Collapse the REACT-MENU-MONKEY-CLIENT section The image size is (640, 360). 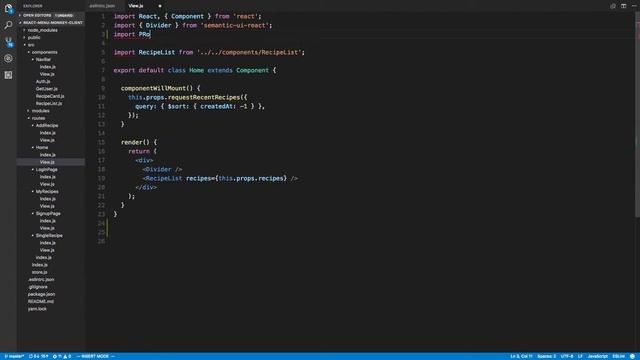tap(51, 22)
